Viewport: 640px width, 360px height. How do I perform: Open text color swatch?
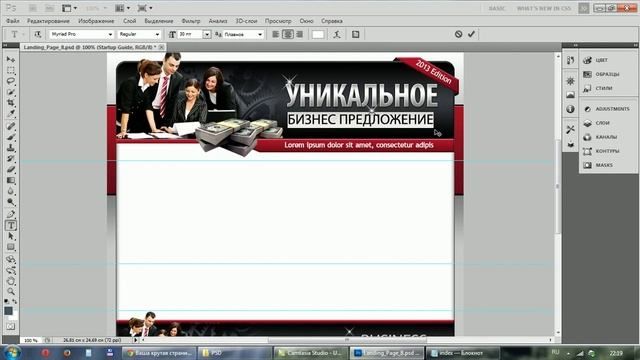tap(318, 34)
